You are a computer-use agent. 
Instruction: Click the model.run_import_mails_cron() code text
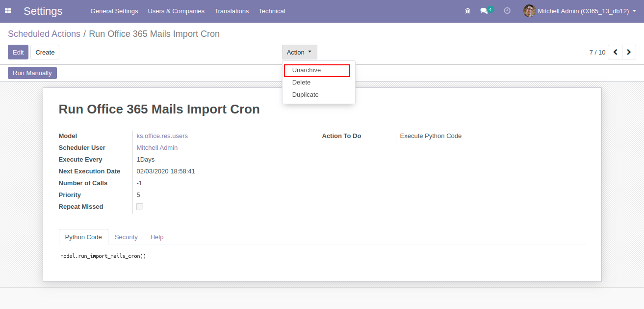click(103, 256)
